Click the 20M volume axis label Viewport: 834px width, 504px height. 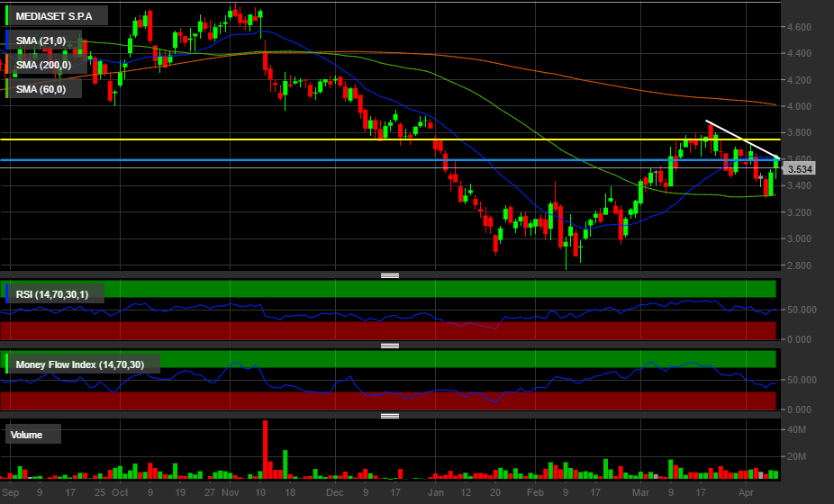pos(797,456)
